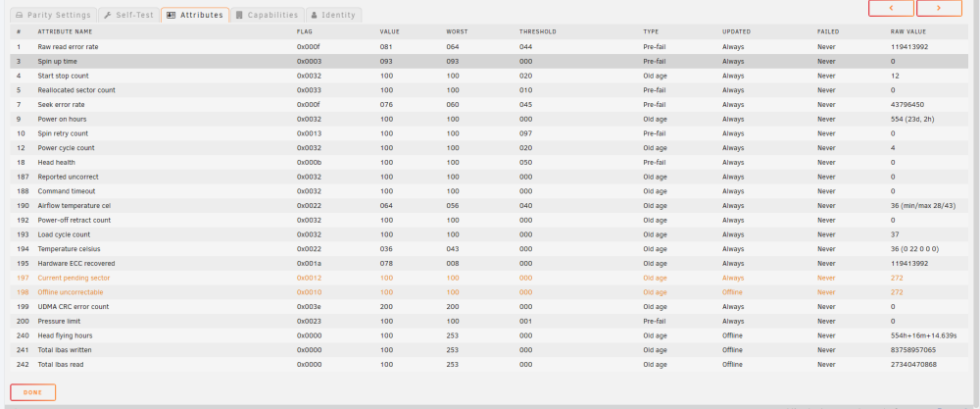Click the card icon on Attributes tab

click(171, 15)
